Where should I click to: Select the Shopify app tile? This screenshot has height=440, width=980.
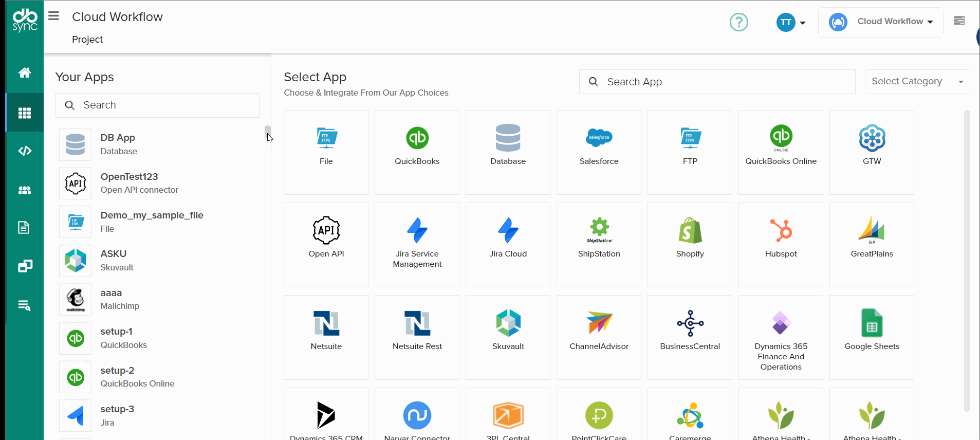tap(690, 245)
